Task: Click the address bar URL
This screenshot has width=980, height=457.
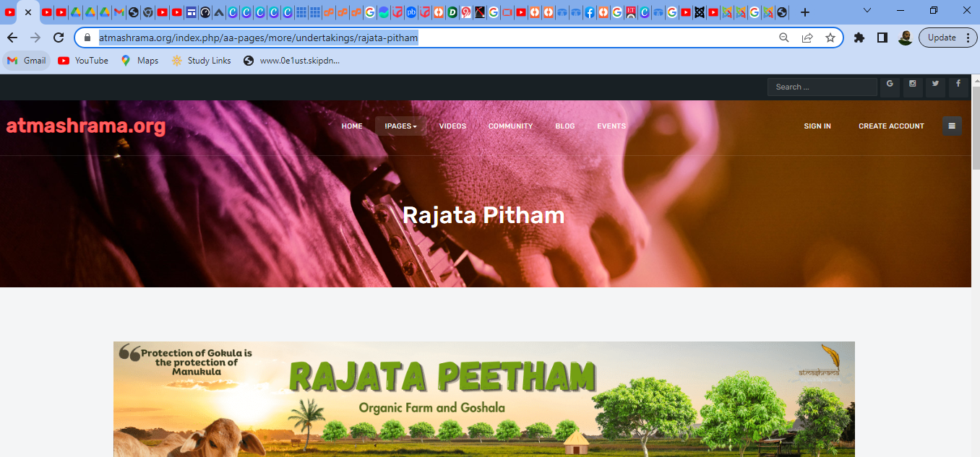Action: tap(258, 38)
